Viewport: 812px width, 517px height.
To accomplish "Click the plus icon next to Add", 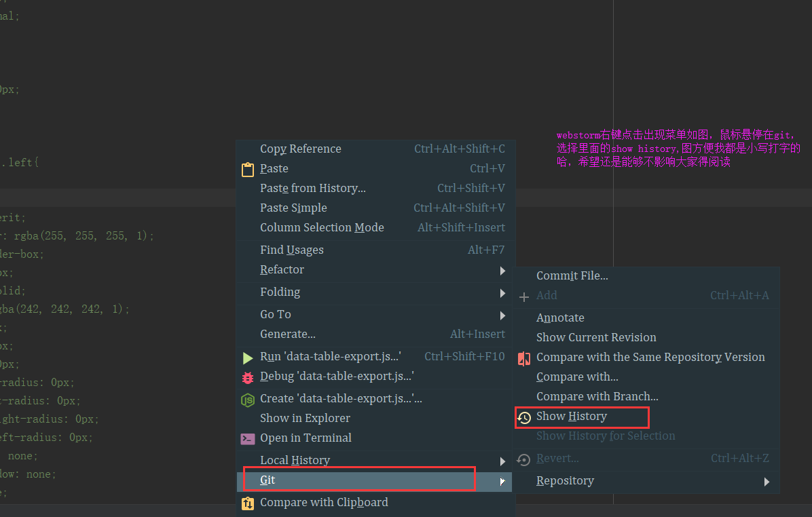I will coord(524,296).
